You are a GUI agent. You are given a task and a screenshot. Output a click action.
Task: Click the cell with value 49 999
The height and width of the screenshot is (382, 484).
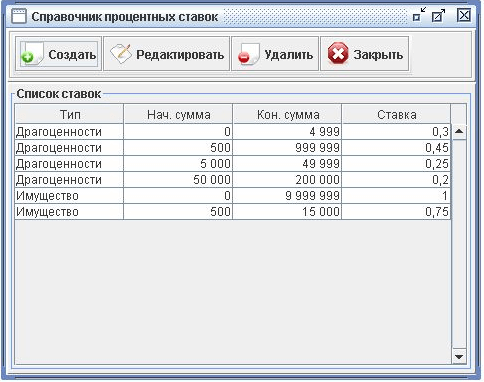287,164
